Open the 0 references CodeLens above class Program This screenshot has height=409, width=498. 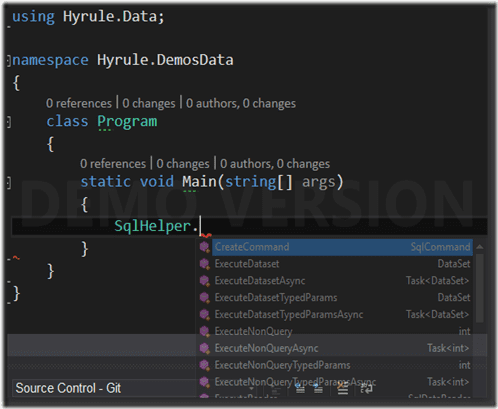pyautogui.click(x=79, y=103)
